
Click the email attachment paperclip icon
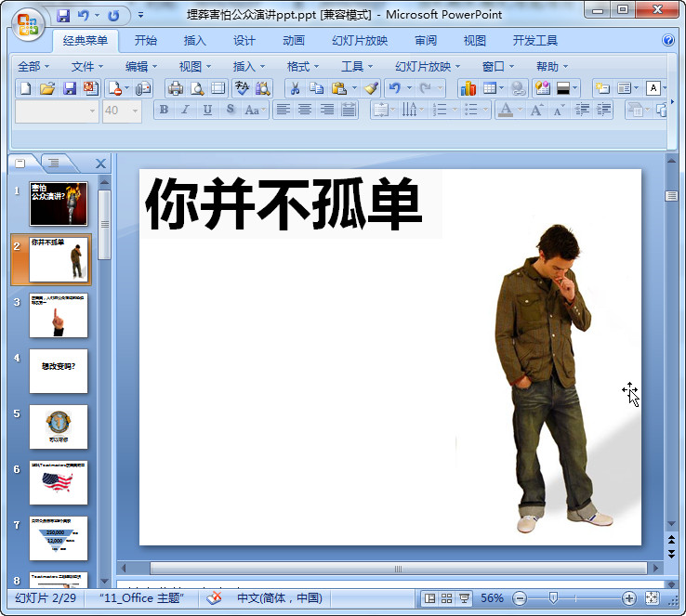click(x=142, y=88)
